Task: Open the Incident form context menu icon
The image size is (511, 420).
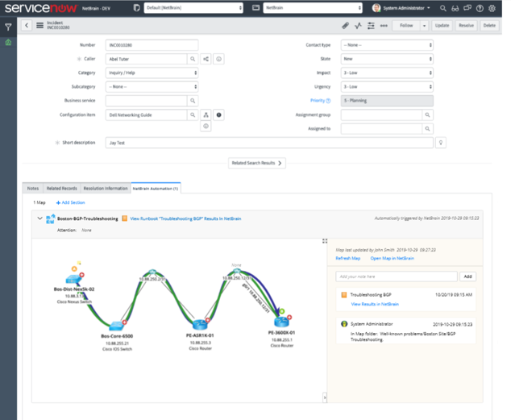Action: pos(39,25)
